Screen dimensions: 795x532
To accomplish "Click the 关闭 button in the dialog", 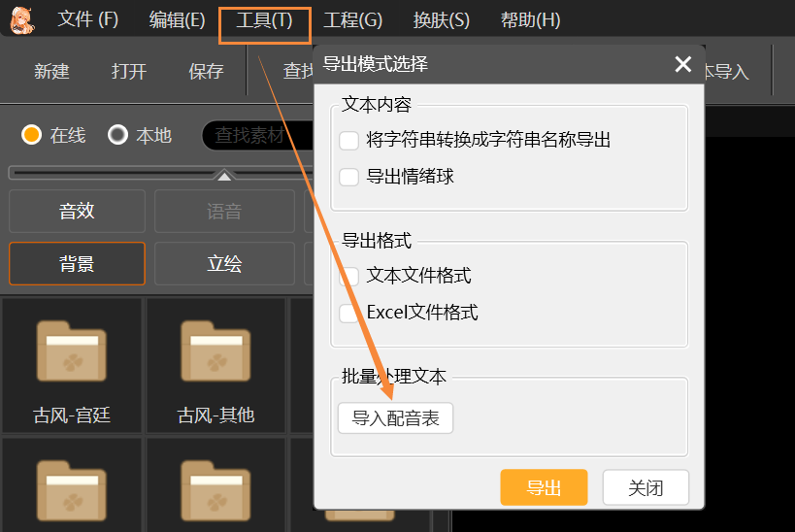I will (x=646, y=487).
